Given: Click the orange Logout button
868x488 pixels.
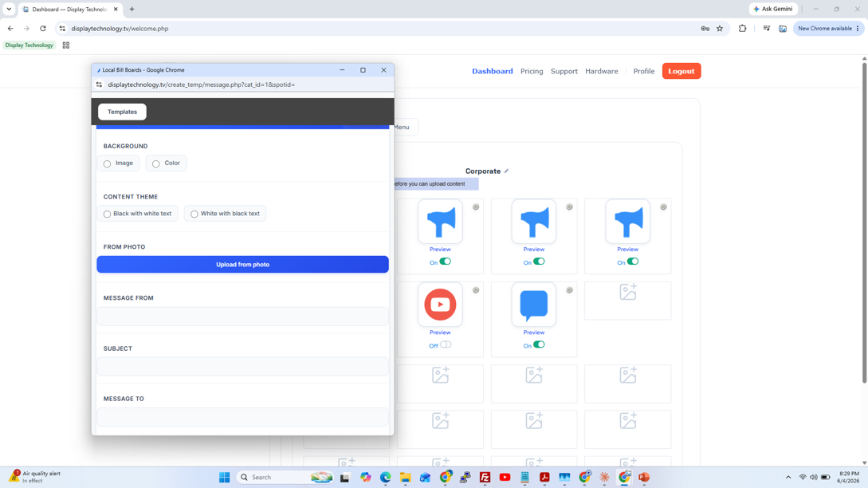Looking at the screenshot, I should click(681, 71).
